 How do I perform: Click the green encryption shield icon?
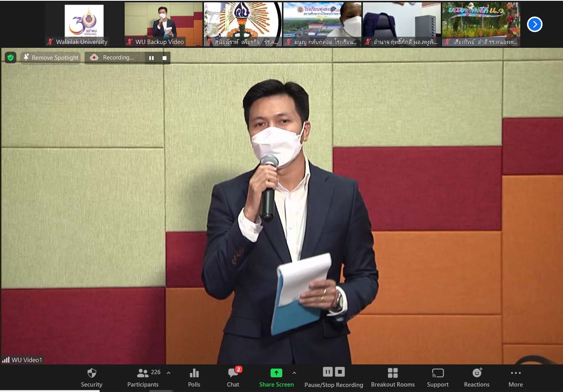pos(11,58)
